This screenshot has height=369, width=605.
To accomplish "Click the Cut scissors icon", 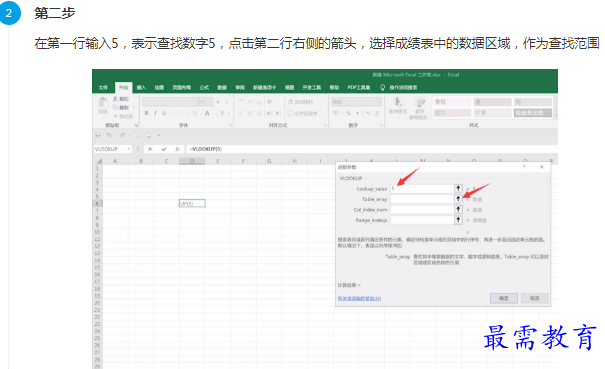I will click(x=115, y=99).
